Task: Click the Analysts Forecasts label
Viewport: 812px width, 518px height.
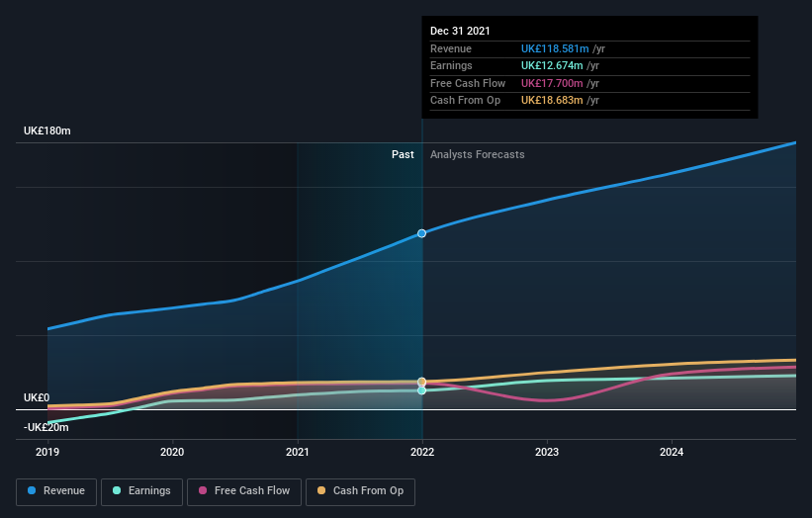Action: [478, 154]
